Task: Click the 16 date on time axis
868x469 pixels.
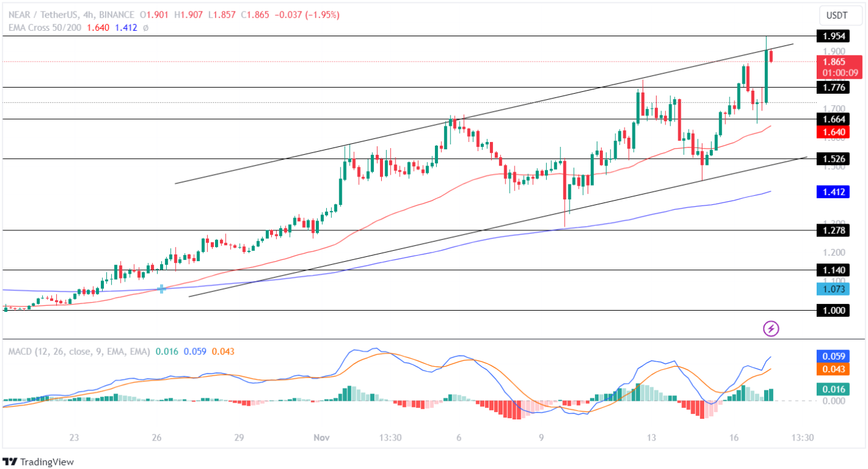Action: [734, 438]
